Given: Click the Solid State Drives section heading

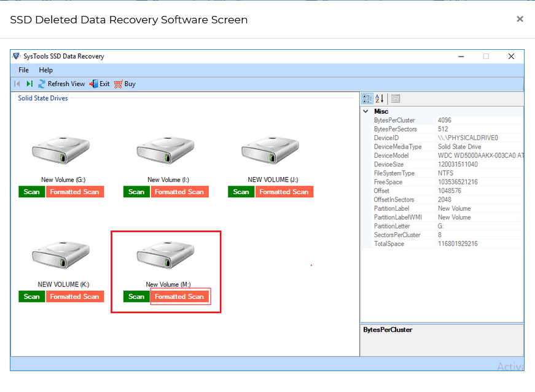Looking at the screenshot, I should pos(43,98).
